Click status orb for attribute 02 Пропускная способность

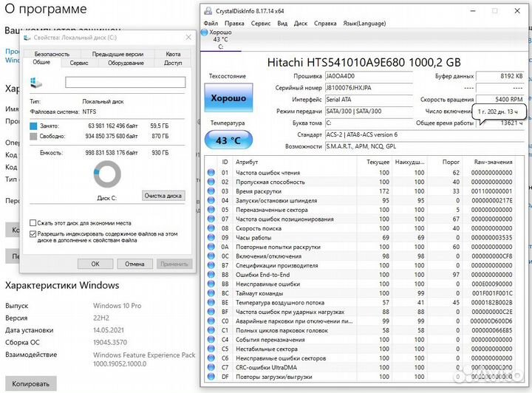(x=211, y=182)
